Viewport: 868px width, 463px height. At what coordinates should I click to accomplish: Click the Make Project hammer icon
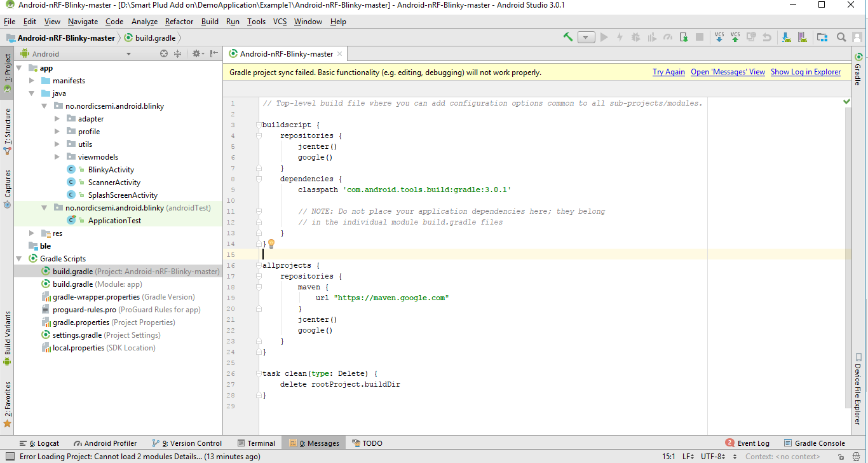(x=567, y=37)
